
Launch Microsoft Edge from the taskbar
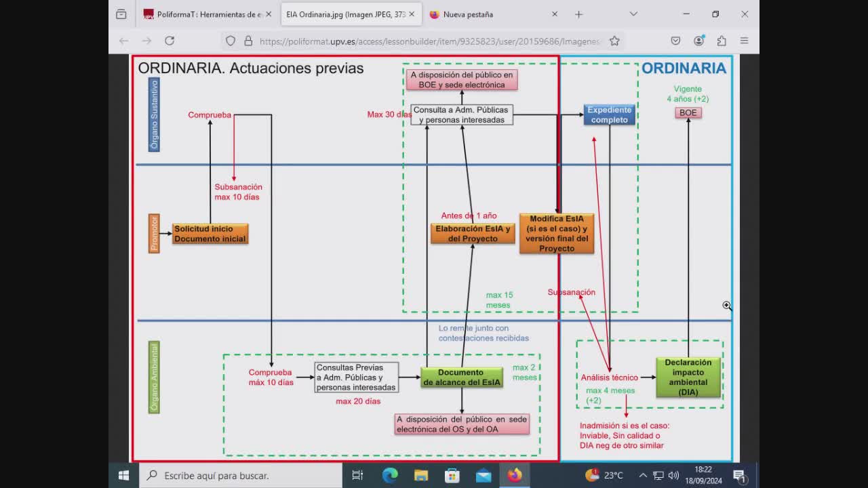[390, 475]
